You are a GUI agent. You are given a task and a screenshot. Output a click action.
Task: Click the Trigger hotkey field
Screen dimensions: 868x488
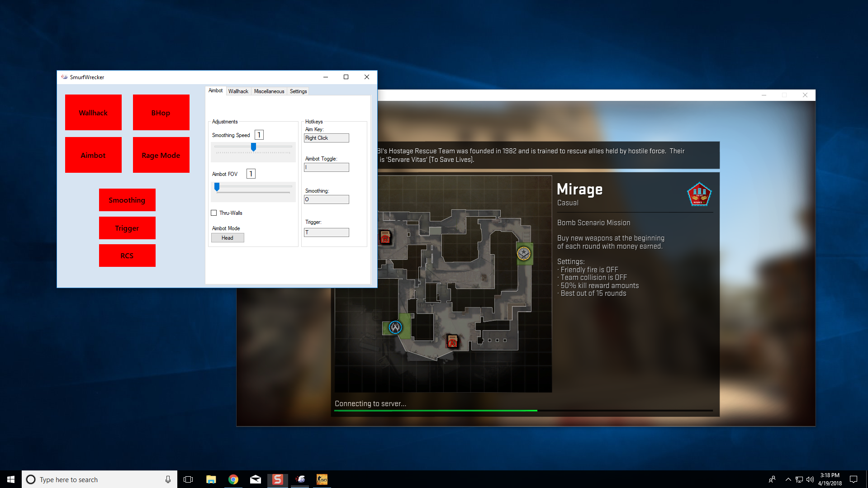(x=327, y=232)
